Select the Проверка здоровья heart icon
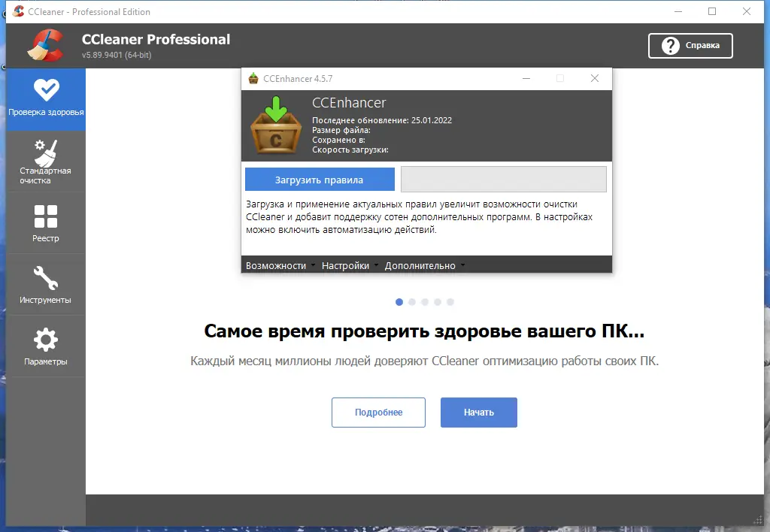This screenshot has height=532, width=770. coord(45,89)
